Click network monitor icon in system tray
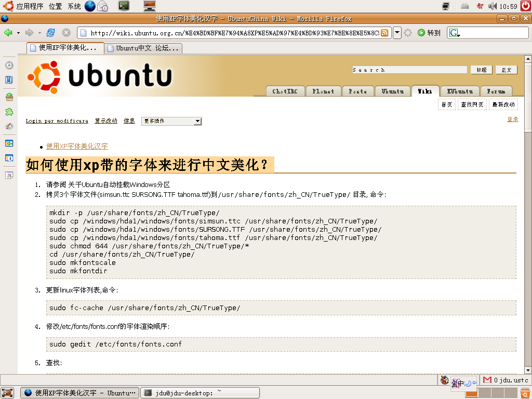The image size is (532, 399). click(x=446, y=6)
